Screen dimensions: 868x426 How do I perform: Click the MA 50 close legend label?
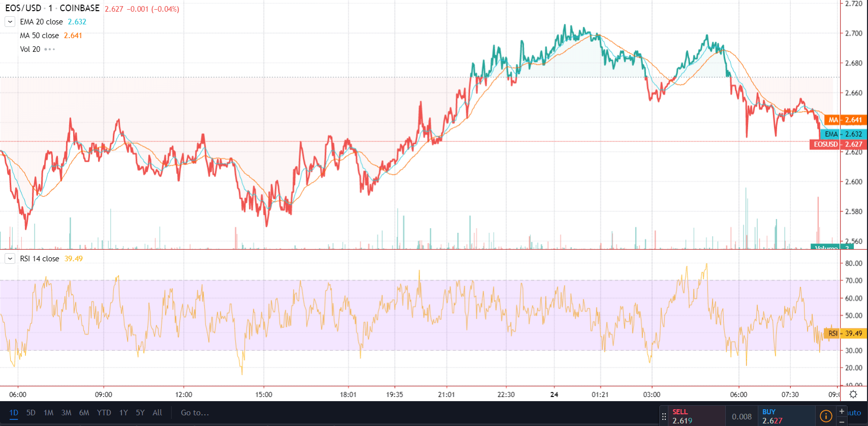pos(40,36)
